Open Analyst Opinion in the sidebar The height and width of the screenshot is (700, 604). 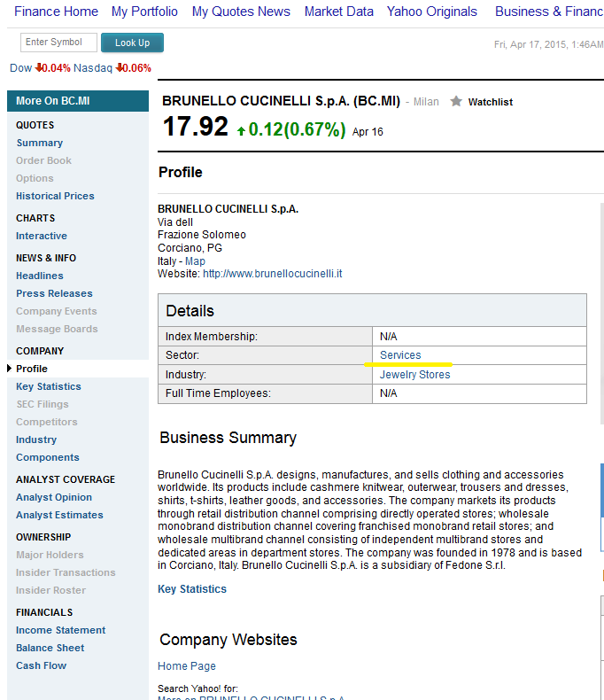(x=54, y=497)
